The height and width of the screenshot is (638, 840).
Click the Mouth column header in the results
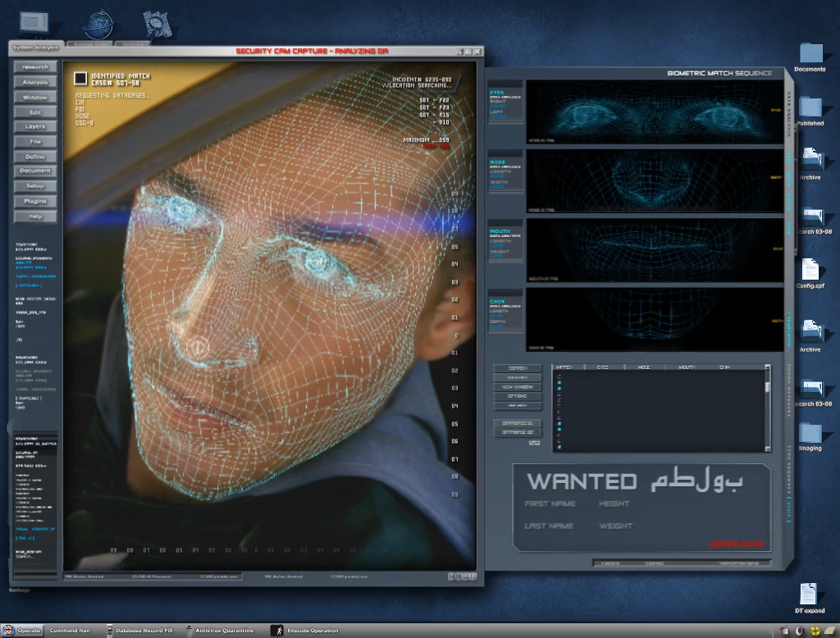(687, 367)
